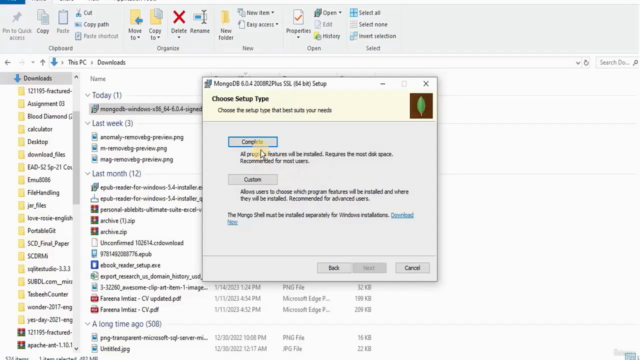The image size is (640, 360).
Task: Refresh the Downloads folder view
Action: point(586,62)
